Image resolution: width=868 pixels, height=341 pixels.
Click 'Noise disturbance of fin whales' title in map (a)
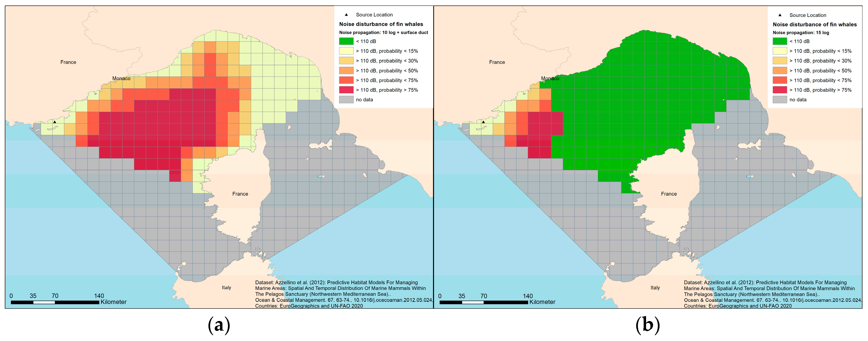[381, 24]
